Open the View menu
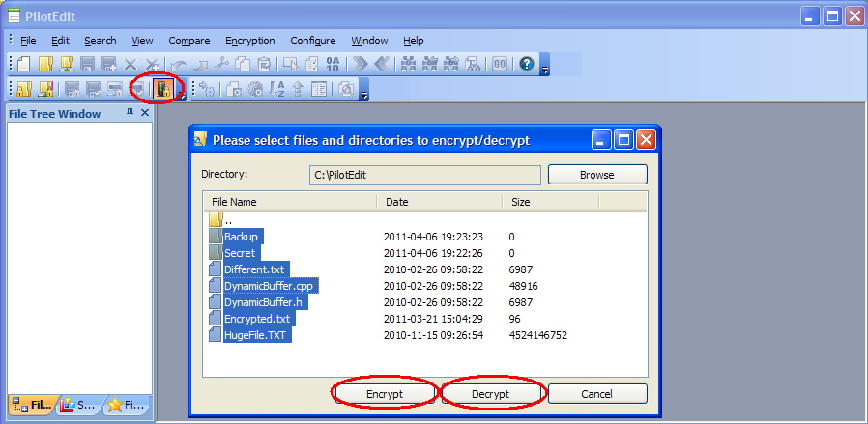This screenshot has height=424, width=868. (142, 41)
